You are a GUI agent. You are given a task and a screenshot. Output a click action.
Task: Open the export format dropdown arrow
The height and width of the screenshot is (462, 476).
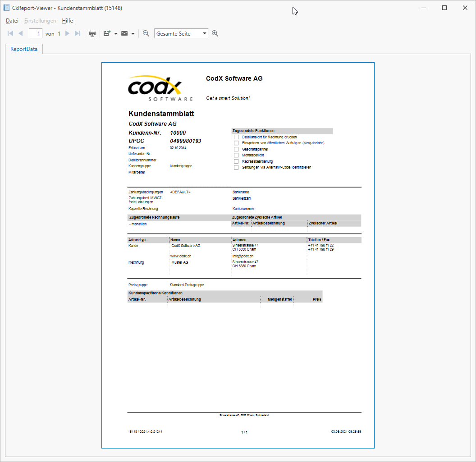click(x=115, y=33)
